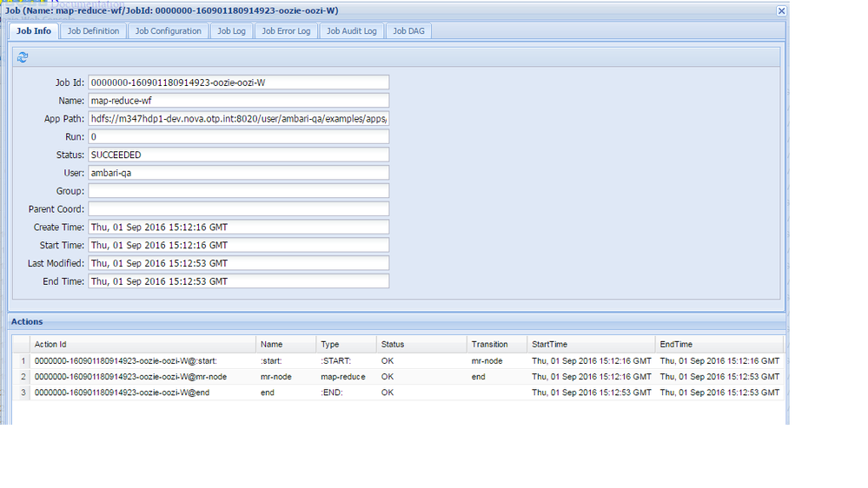Select the end action row
The height and width of the screenshot is (488, 868).
[398, 392]
